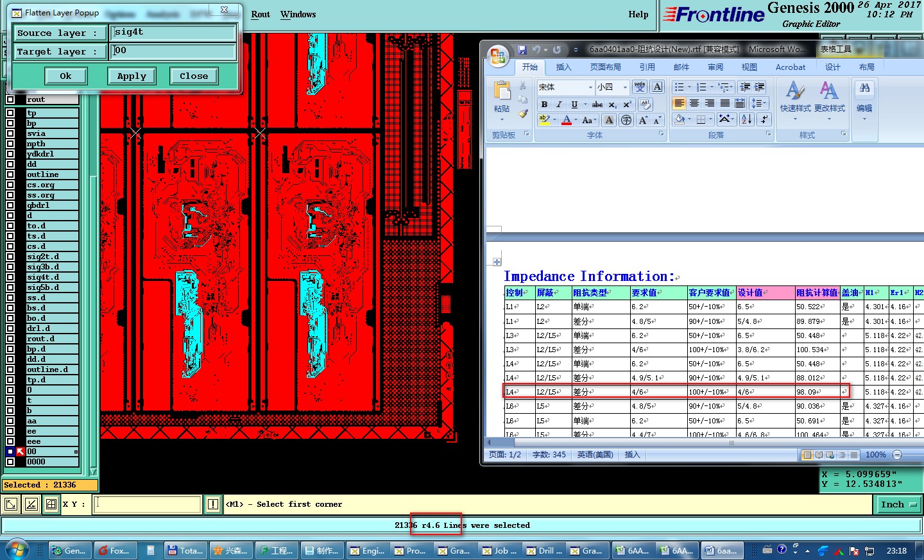Apply superscript formatting in Word
Image resolution: width=924 pixels, height=560 pixels.
tap(628, 104)
